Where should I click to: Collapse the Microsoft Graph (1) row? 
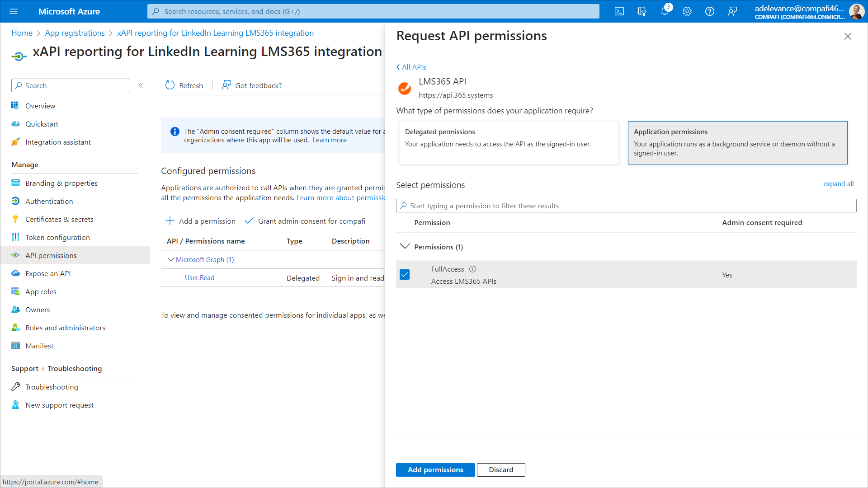[x=171, y=259]
